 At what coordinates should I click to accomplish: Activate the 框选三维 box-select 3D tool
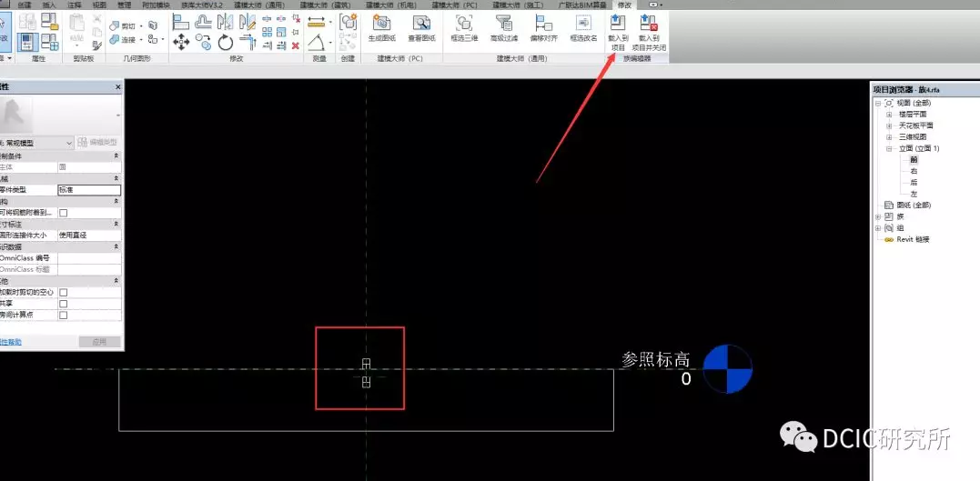464,29
